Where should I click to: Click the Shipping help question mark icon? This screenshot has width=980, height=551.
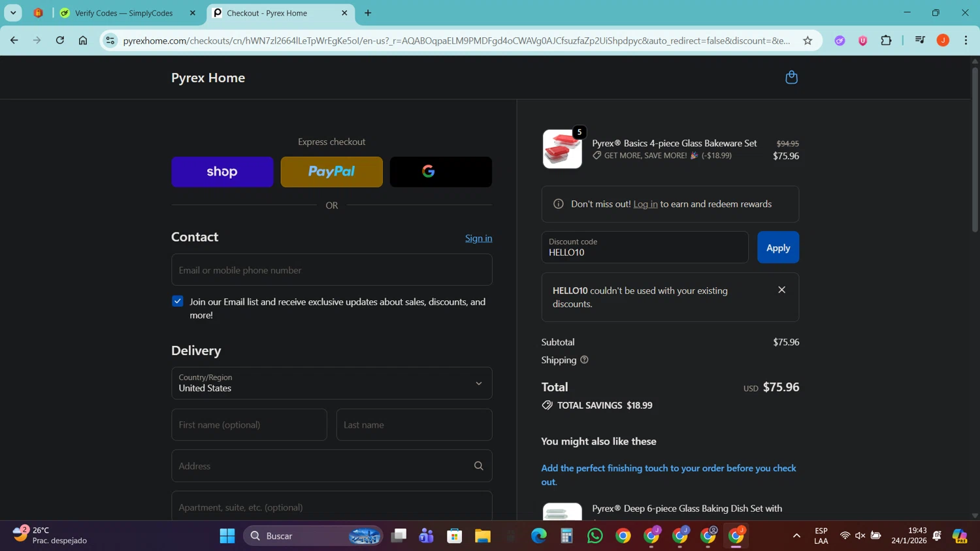click(584, 360)
